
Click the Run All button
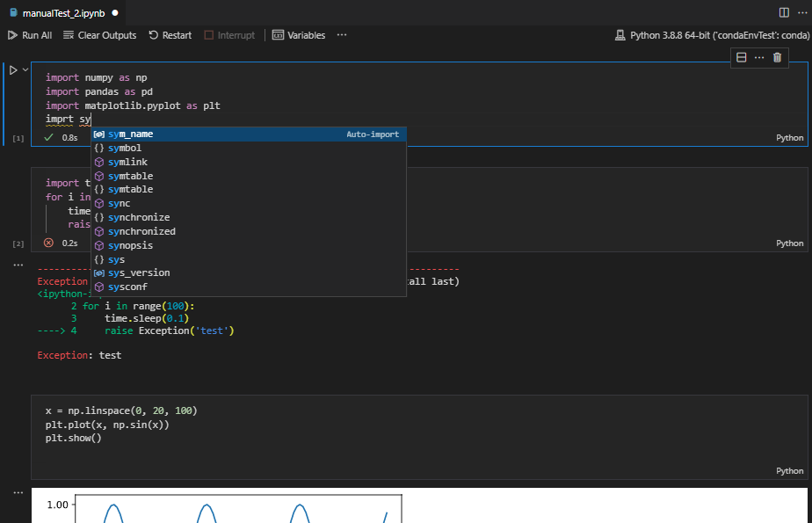point(30,35)
